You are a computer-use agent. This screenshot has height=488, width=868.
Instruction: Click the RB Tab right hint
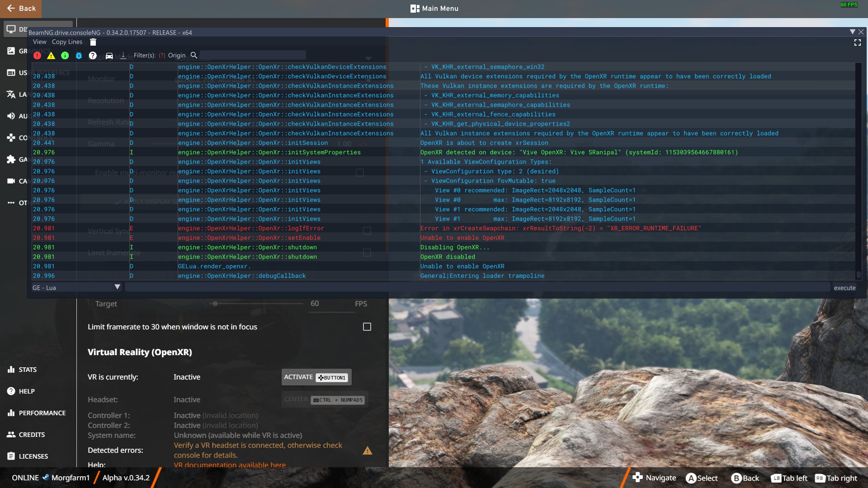(836, 478)
